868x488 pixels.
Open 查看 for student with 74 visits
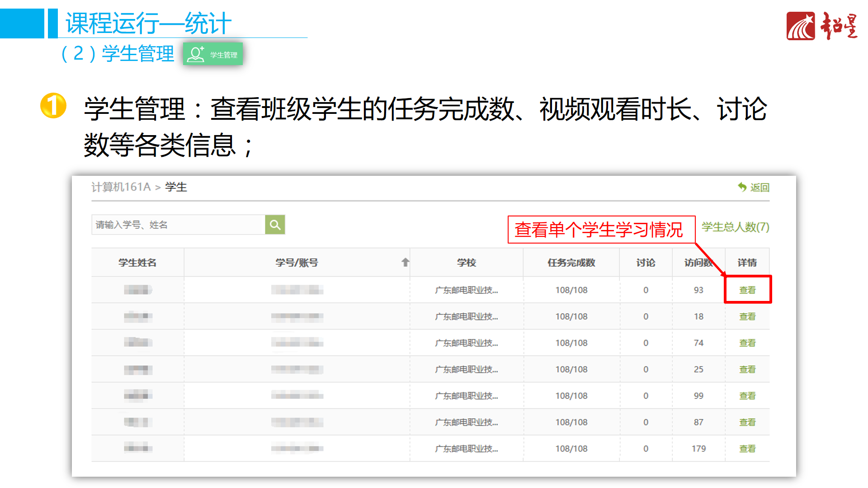(747, 343)
